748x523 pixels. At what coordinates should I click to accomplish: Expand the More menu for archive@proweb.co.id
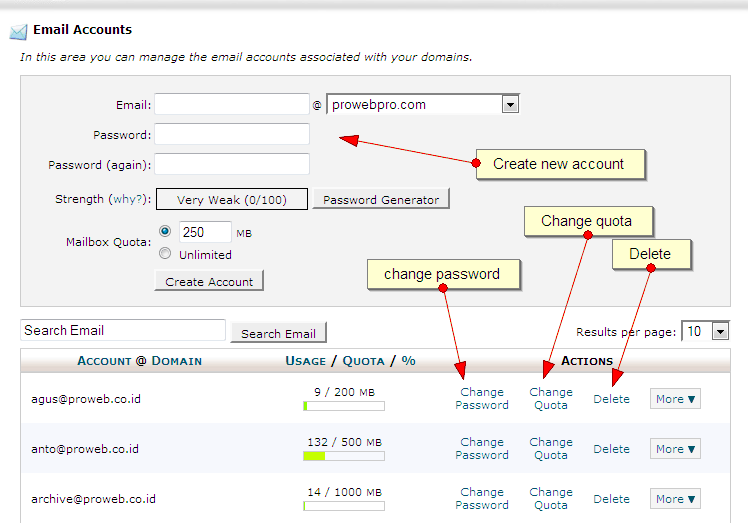[675, 499]
